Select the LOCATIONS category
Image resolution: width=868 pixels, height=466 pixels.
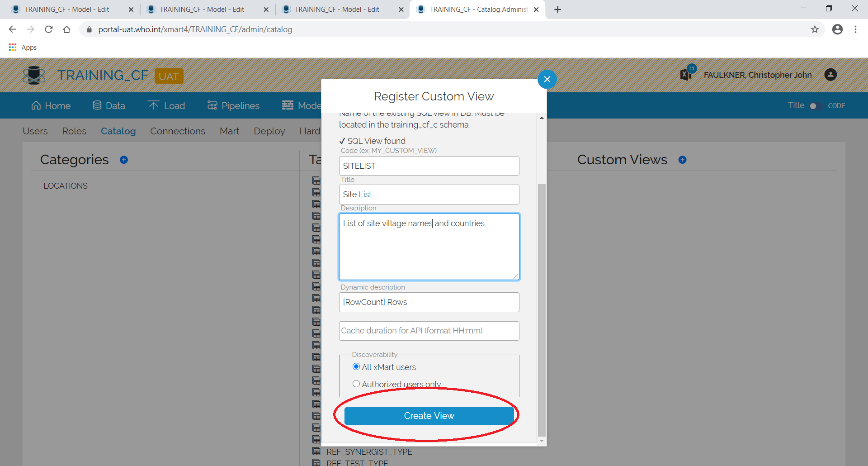[x=66, y=185]
